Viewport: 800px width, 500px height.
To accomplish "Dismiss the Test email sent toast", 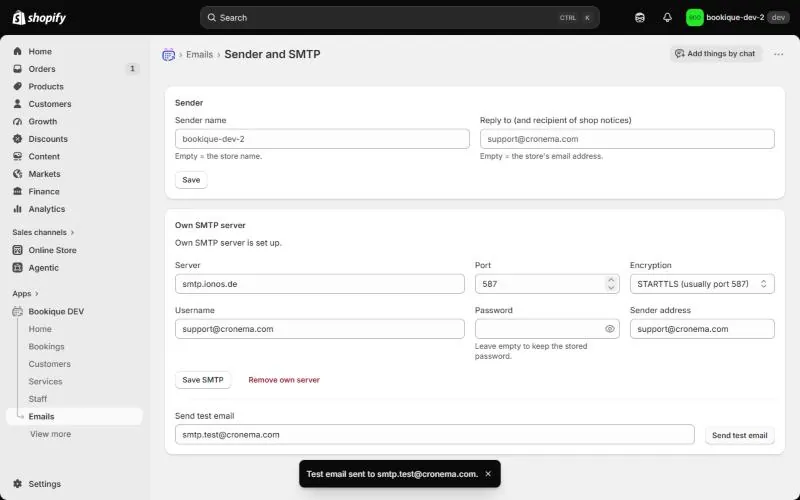I will point(488,474).
